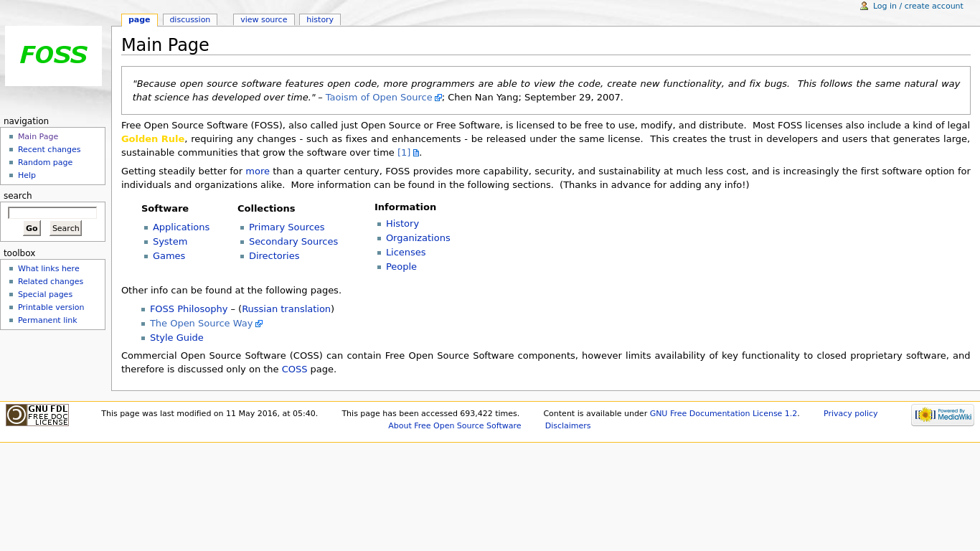Go to a Random page
980x551 pixels.
click(x=45, y=162)
